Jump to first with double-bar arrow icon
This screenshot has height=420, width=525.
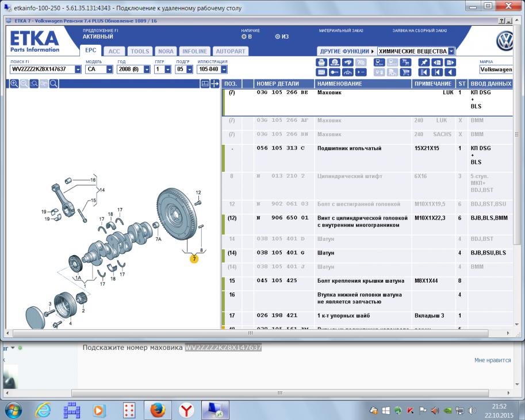coord(424,72)
